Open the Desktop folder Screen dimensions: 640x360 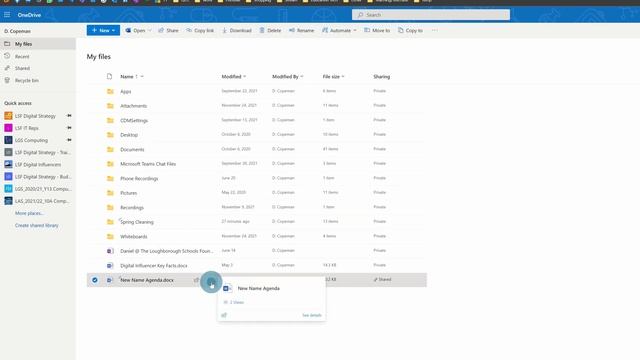[129, 135]
